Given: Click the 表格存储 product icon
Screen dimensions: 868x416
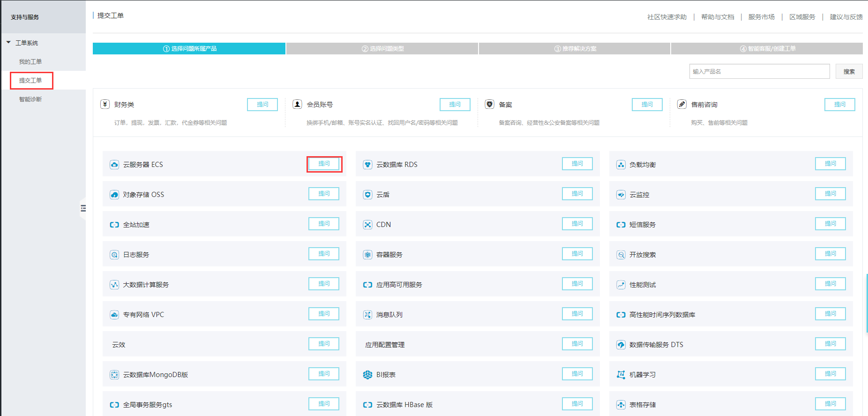Looking at the screenshot, I should pos(621,405).
